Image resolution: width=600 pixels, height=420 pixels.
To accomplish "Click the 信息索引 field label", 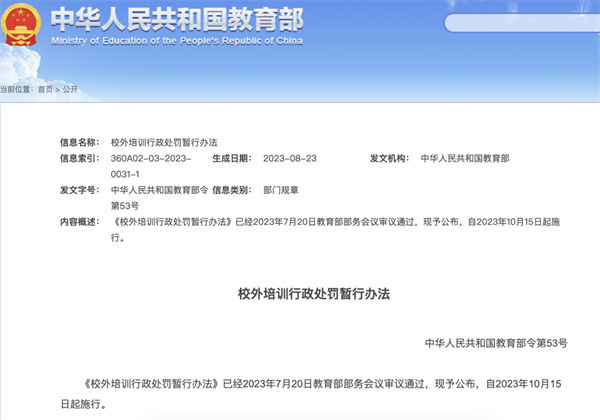I will [80, 158].
